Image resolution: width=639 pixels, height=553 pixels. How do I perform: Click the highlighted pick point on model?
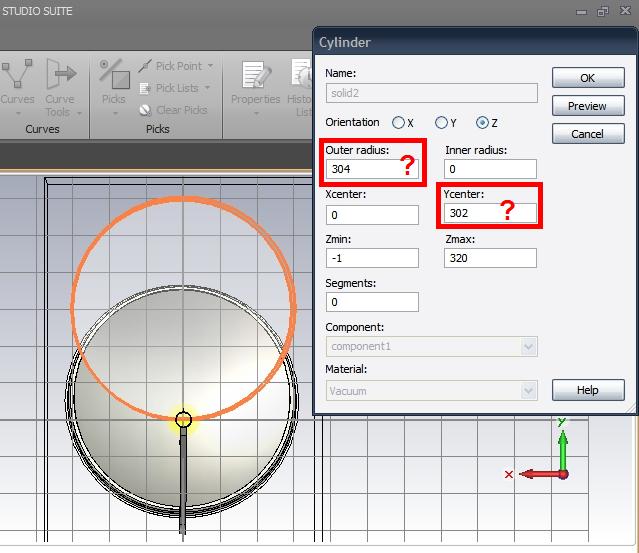coord(183,419)
